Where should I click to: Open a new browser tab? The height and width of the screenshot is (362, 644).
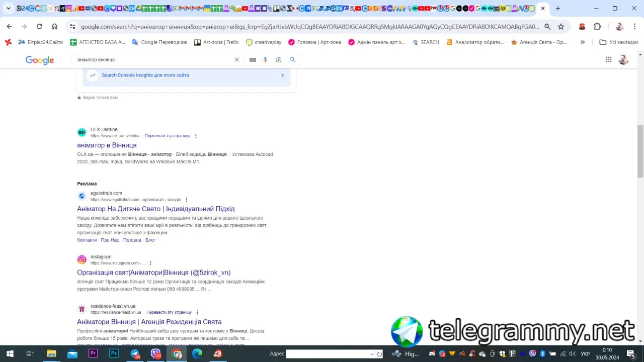coord(557,8)
